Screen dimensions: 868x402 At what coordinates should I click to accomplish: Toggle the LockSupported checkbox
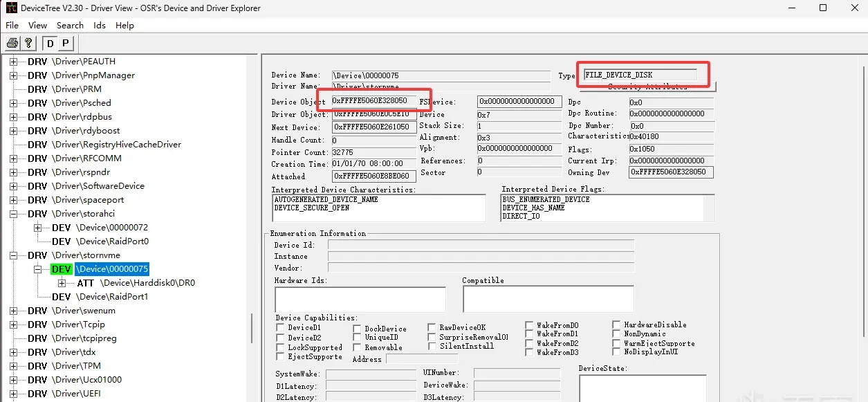pyautogui.click(x=280, y=347)
